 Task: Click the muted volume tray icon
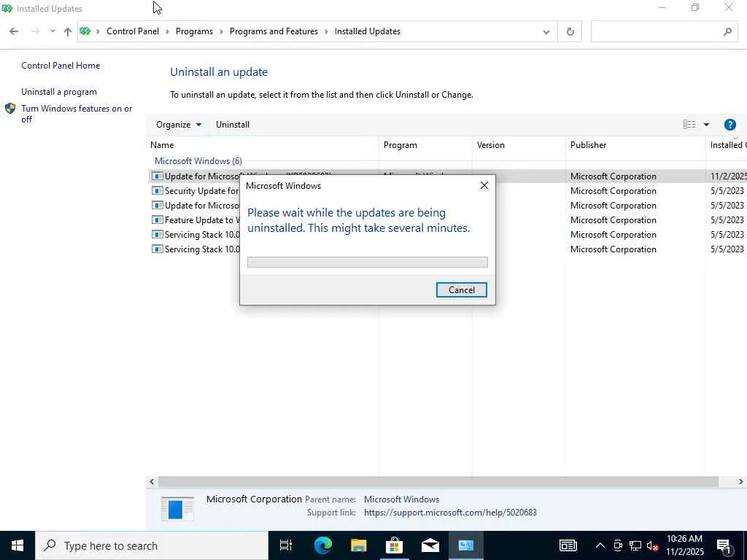pyautogui.click(x=653, y=545)
